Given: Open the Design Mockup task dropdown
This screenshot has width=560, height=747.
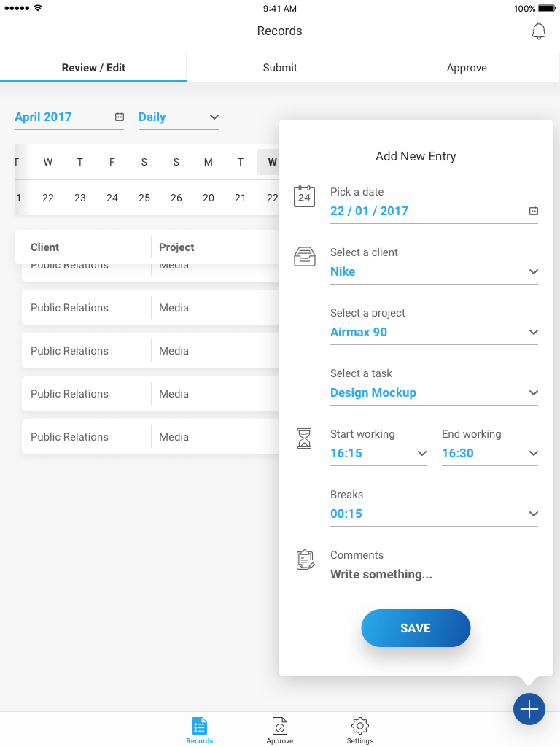Looking at the screenshot, I should point(434,392).
